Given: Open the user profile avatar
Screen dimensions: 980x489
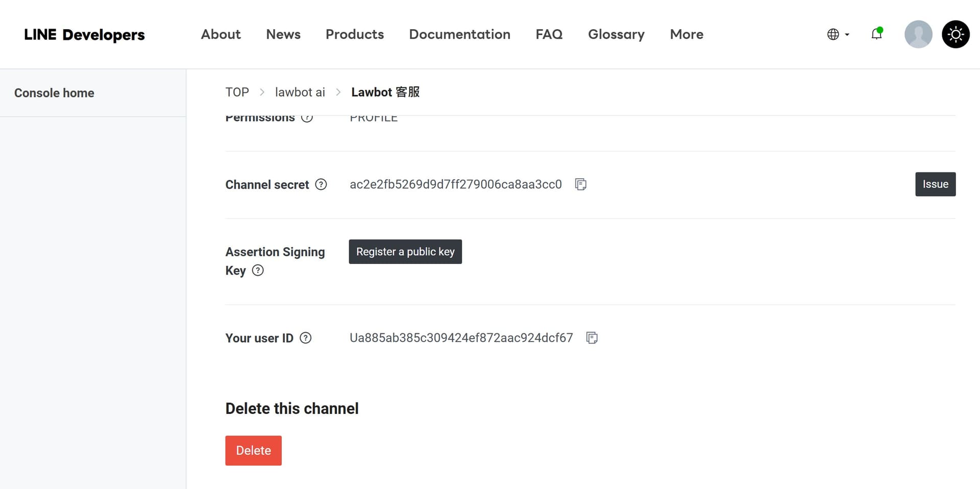Looking at the screenshot, I should click(x=918, y=34).
